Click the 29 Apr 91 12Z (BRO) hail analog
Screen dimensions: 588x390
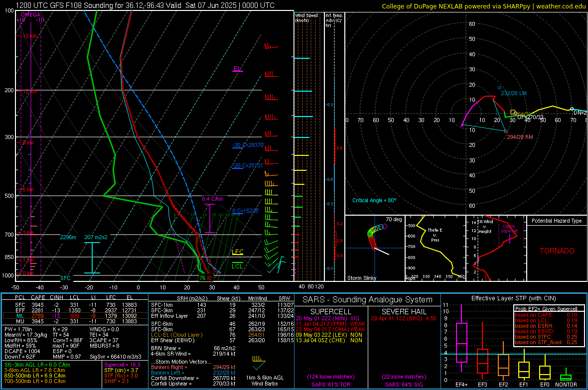404,318
